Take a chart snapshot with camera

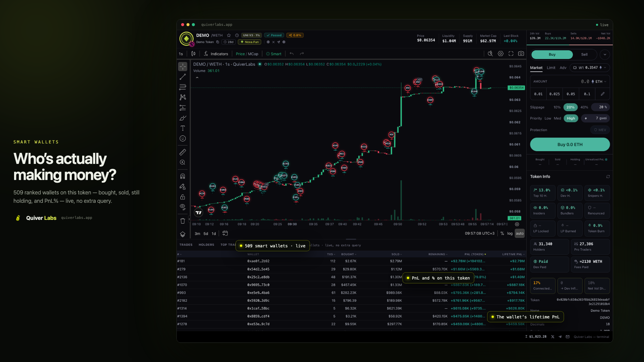point(521,54)
